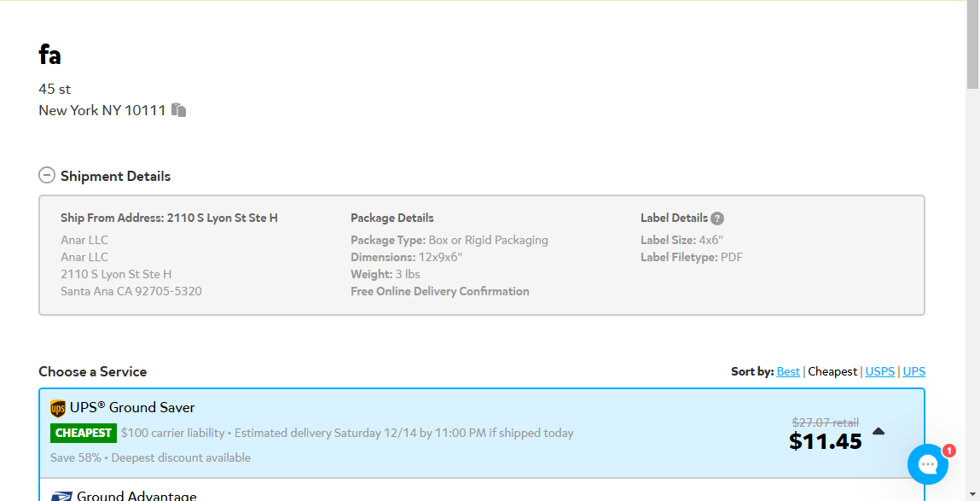Screen dimensions: 980x501
Task: Click the chat notification badge
Action: pos(948,451)
